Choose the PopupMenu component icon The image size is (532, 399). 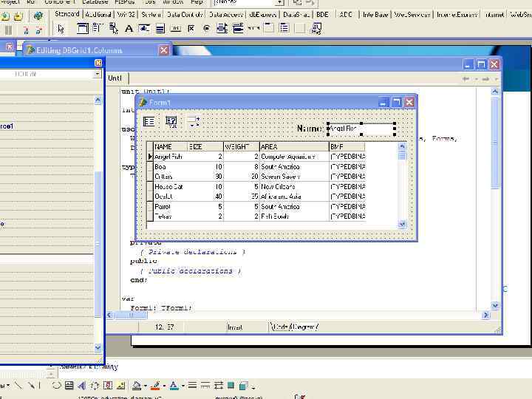tap(114, 28)
